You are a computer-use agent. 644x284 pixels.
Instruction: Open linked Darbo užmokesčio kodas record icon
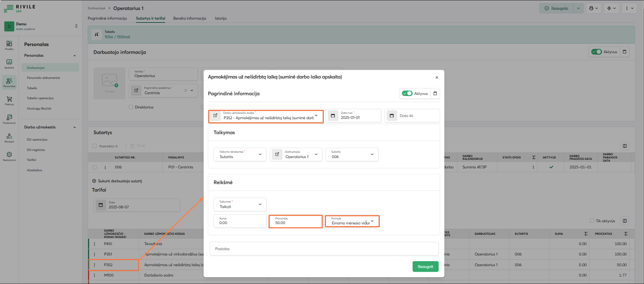point(216,116)
